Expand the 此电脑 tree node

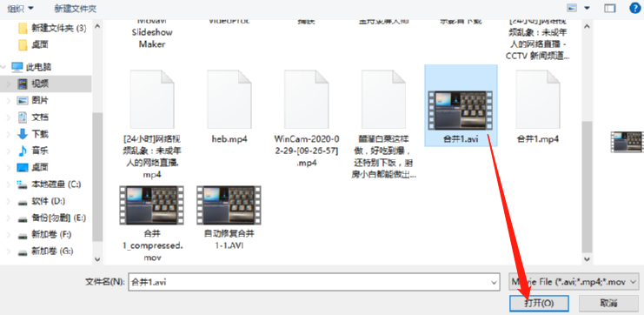pos(4,67)
